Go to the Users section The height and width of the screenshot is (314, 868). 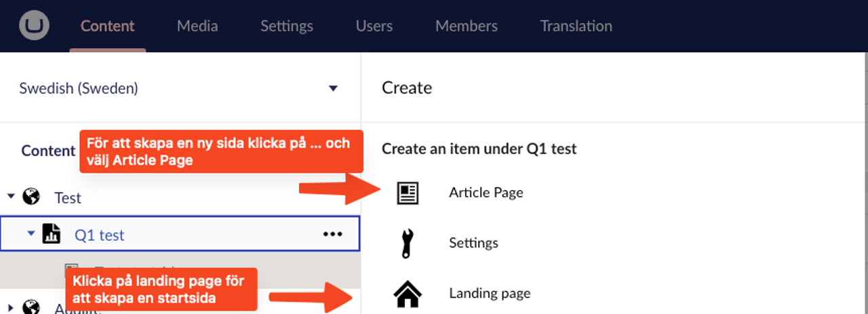point(374,26)
